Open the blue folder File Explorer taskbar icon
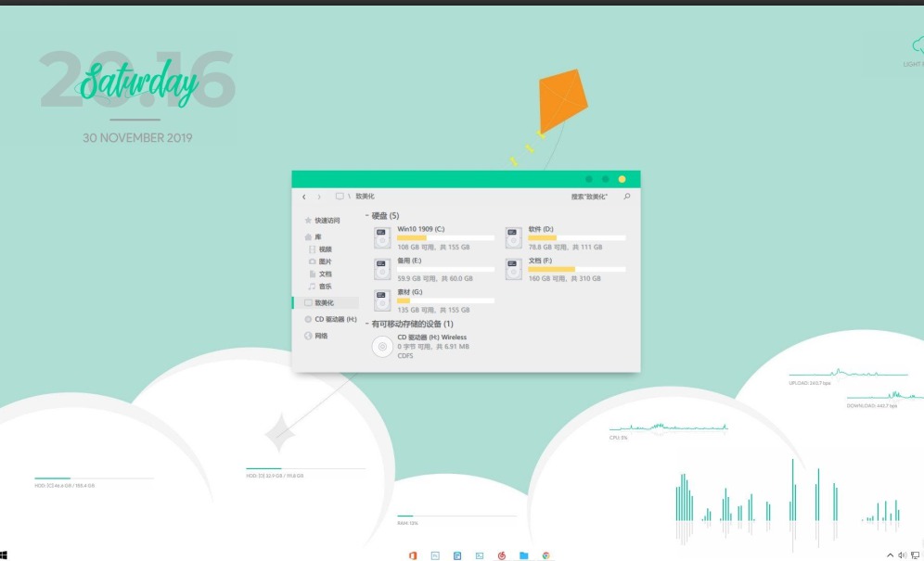924x561 pixels. pyautogui.click(x=523, y=555)
